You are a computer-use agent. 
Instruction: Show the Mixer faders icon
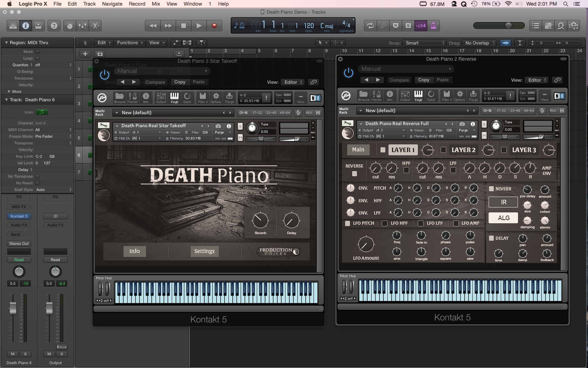tap(82, 26)
